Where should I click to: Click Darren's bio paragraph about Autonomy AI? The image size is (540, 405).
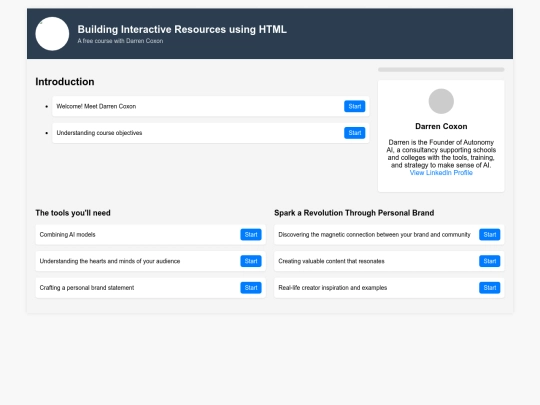441,154
